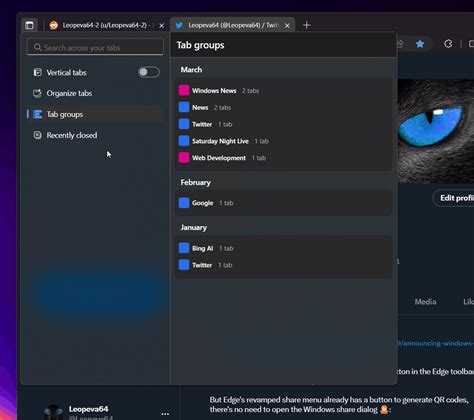474x420 pixels.
Task: Open the Bing AI tab group
Action: tap(283, 248)
